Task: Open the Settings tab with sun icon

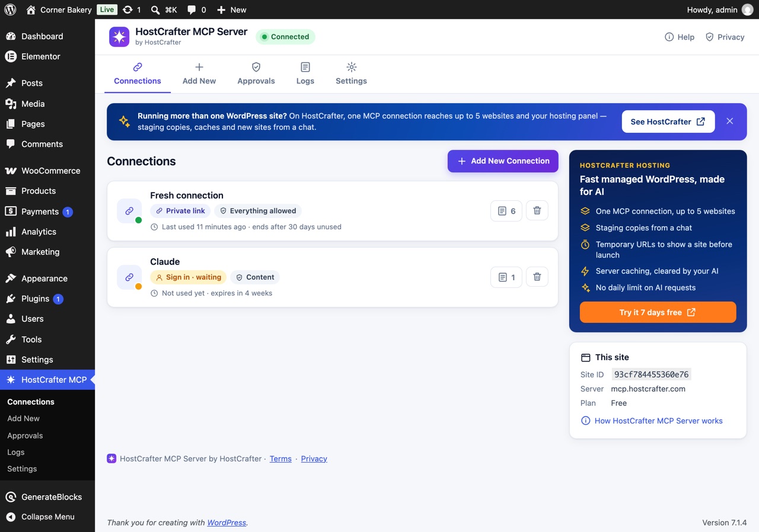Action: pyautogui.click(x=351, y=74)
